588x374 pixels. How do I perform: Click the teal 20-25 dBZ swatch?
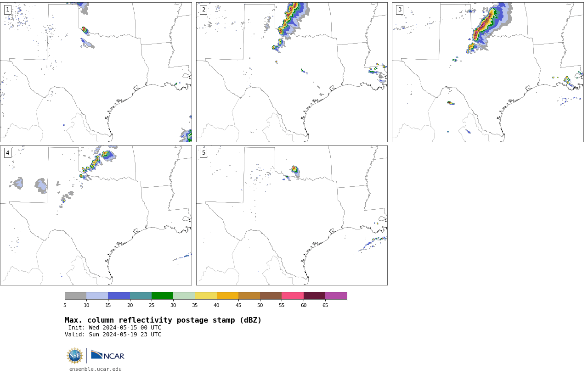tap(141, 296)
